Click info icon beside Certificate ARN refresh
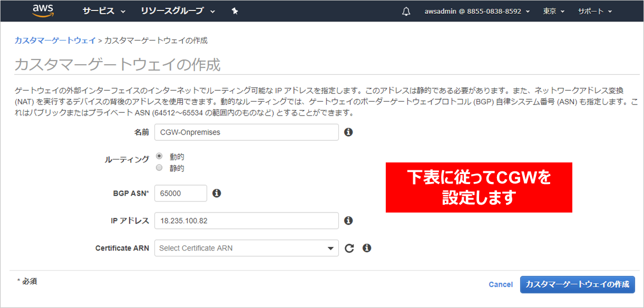 tap(367, 248)
